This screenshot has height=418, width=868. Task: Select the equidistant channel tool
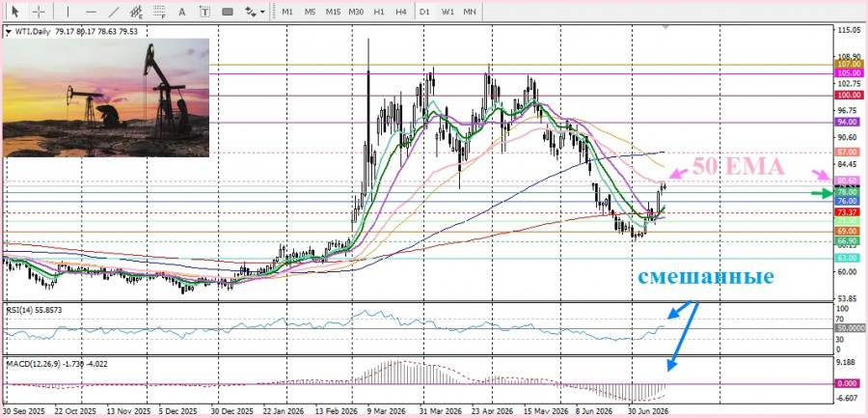(136, 11)
